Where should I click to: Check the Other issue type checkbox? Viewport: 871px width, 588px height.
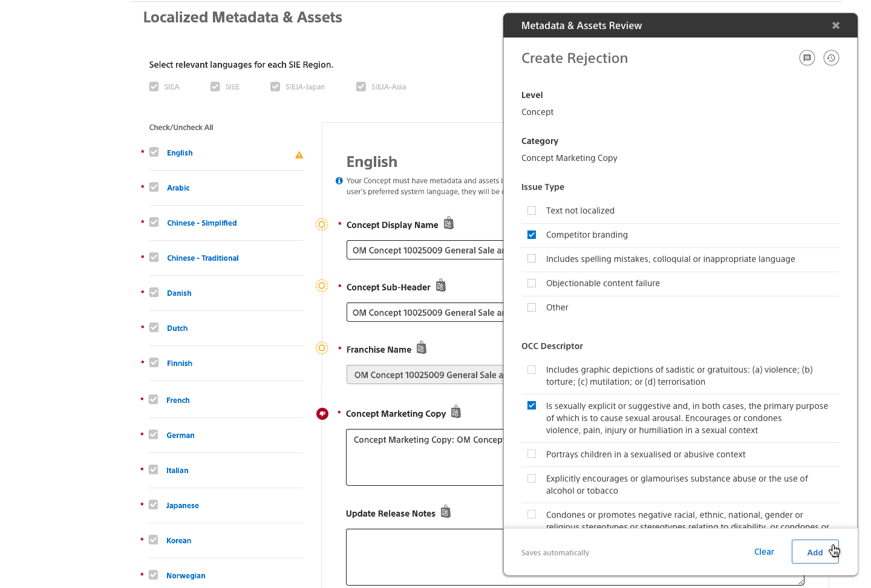(532, 307)
